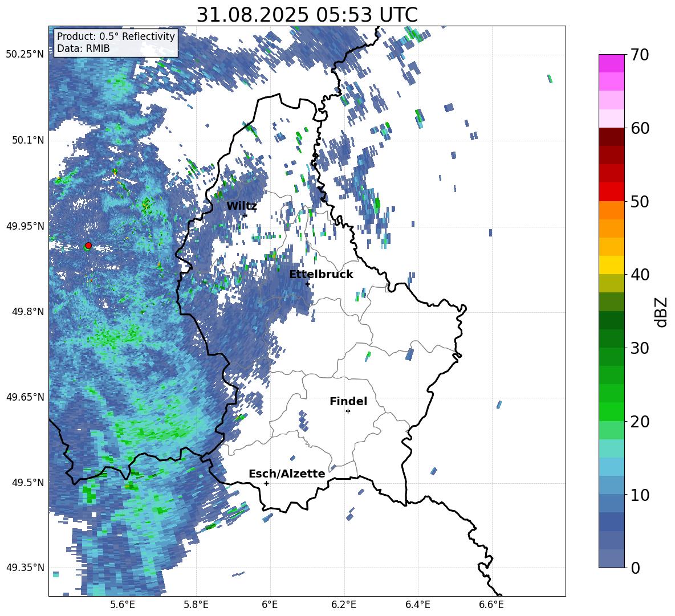Click the 30 tick on colorbar
675x616 pixels.
640,348
